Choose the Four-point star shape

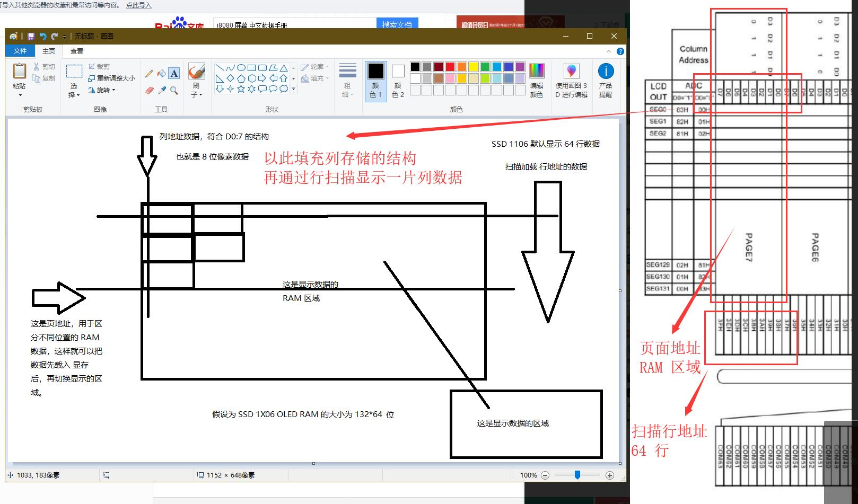tap(230, 89)
